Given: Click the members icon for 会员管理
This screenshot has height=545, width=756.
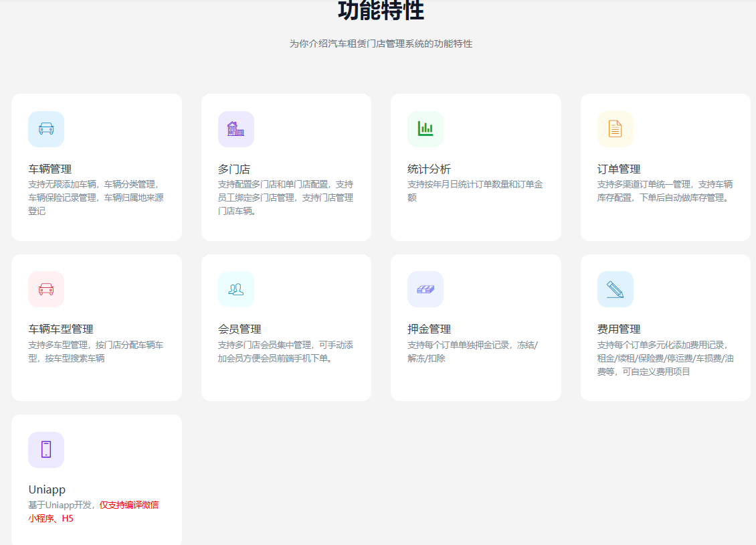Looking at the screenshot, I should [x=235, y=289].
